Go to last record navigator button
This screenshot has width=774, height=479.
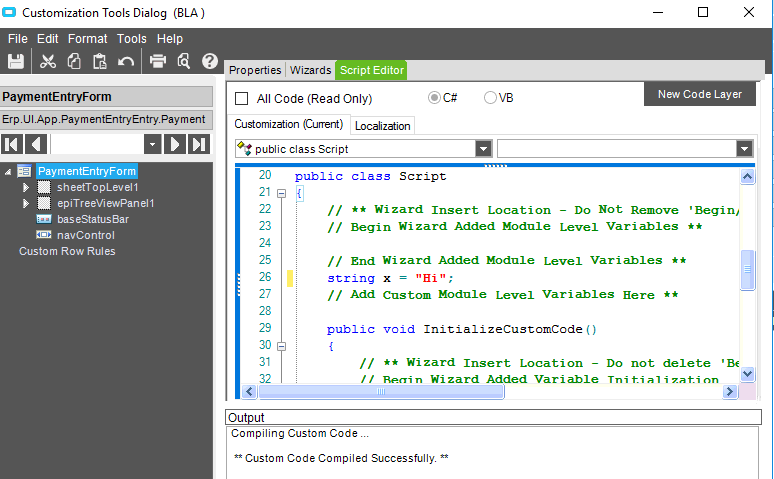[x=199, y=145]
